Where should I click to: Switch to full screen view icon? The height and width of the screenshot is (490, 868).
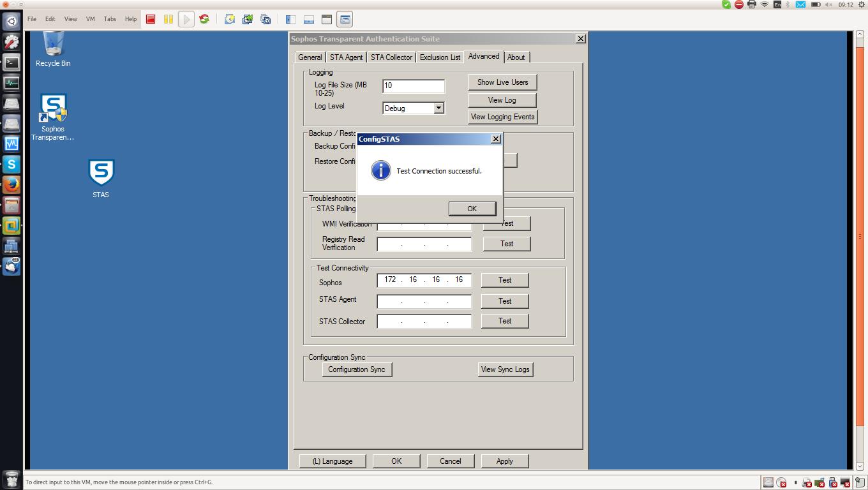coord(327,19)
